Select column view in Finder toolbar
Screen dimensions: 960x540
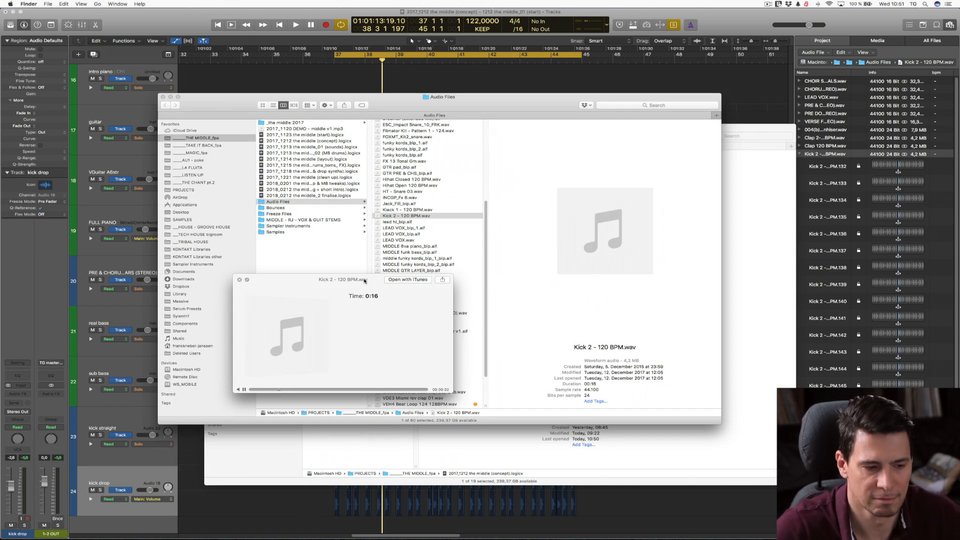tap(283, 105)
